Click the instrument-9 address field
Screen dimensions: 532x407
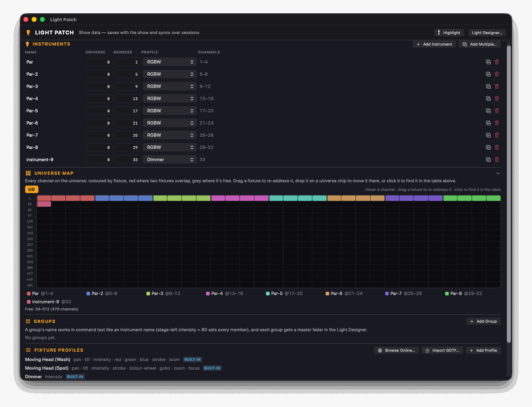tap(127, 160)
